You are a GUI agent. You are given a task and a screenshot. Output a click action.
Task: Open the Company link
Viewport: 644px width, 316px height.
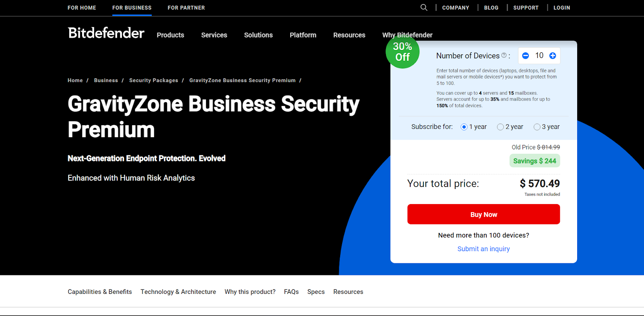point(456,8)
